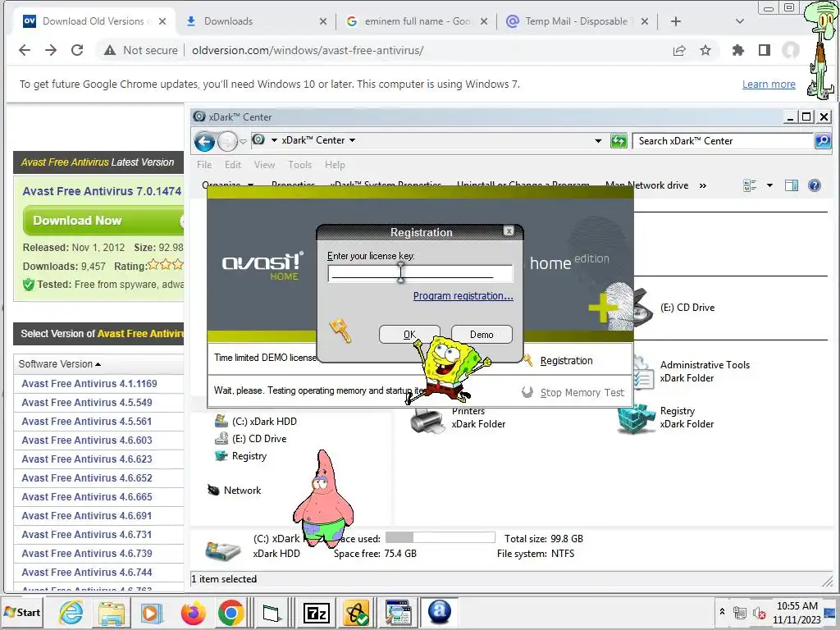Click the green refresh icon in xDark Center
Viewport: 840px width, 630px height.
pyautogui.click(x=619, y=141)
